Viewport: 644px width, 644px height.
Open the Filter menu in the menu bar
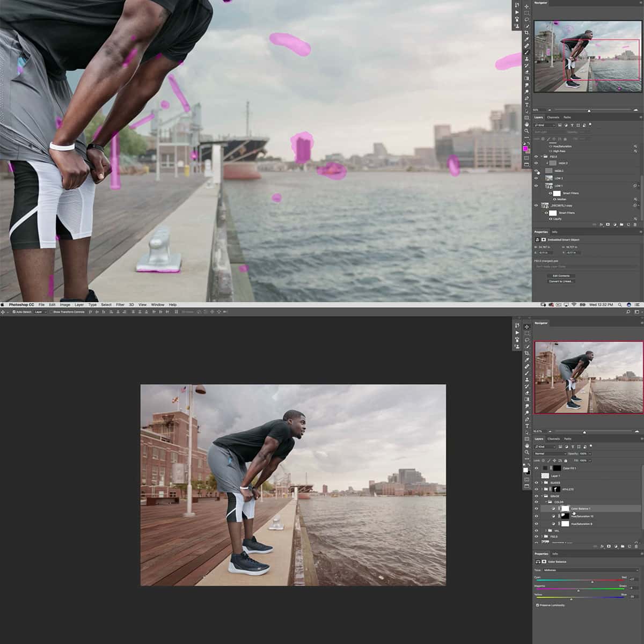(x=120, y=304)
